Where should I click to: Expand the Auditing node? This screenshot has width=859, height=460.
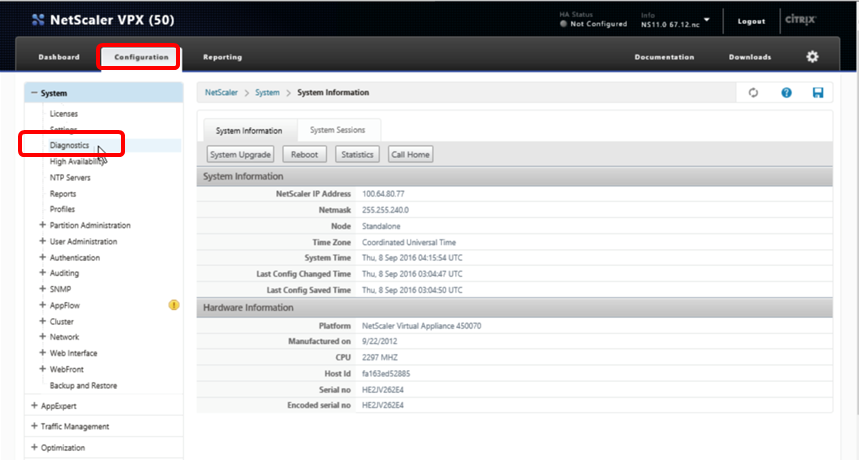pyautogui.click(x=42, y=273)
